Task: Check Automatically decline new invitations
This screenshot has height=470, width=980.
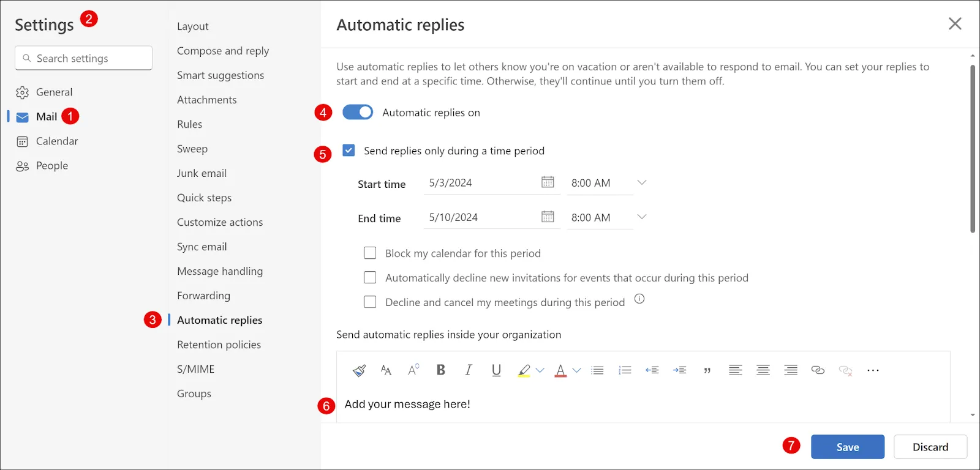Action: pyautogui.click(x=370, y=277)
